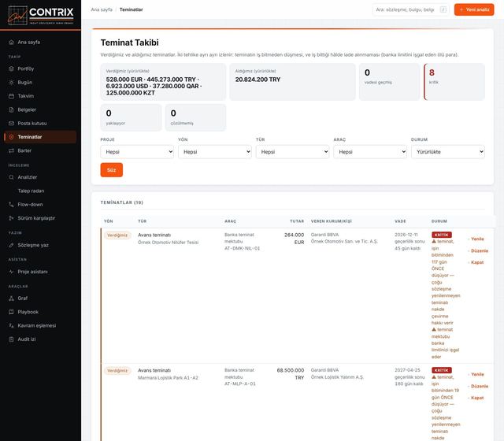Click the Yeni analiz button
504x441 pixels.
coord(474,9)
